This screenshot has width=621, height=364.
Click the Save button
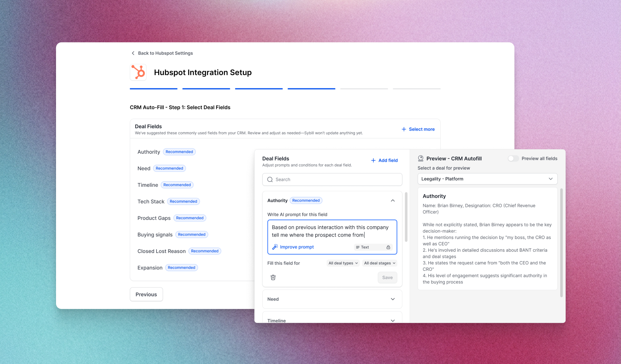pyautogui.click(x=387, y=278)
